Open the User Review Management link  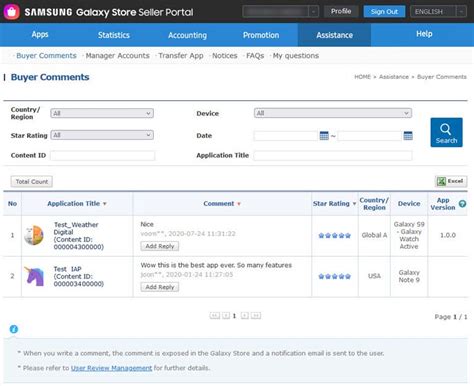[x=111, y=368]
